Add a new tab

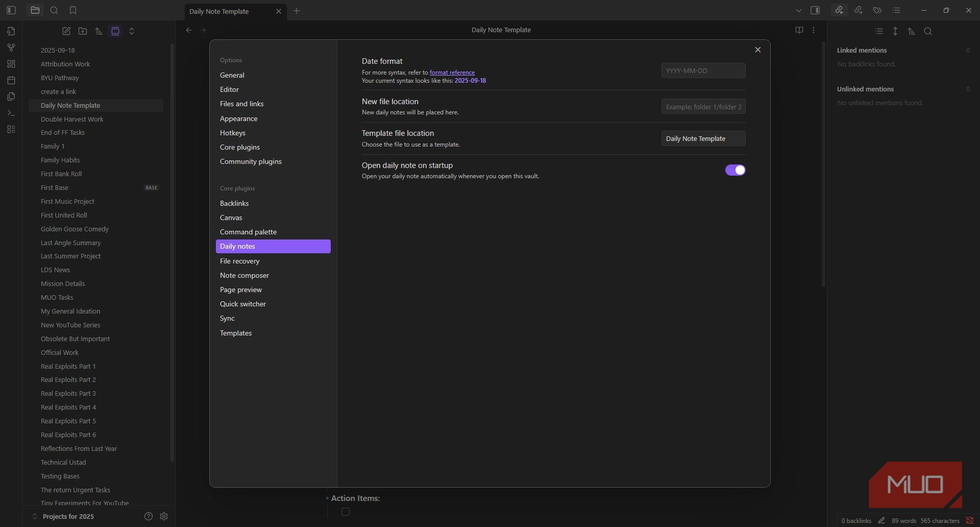(x=297, y=11)
